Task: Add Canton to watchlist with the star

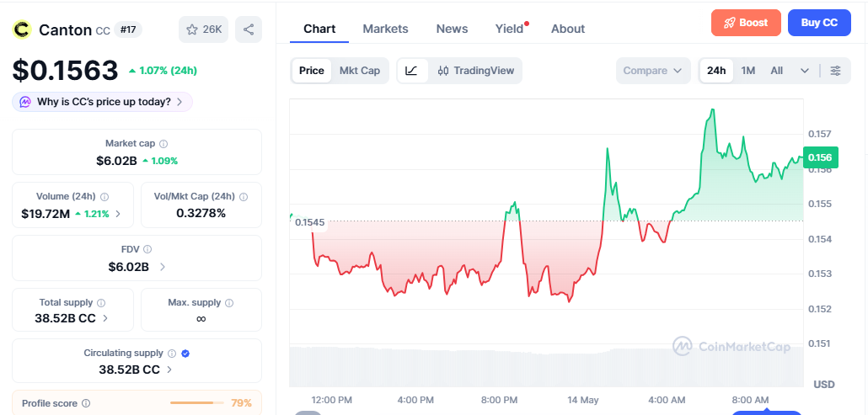Action: point(204,29)
